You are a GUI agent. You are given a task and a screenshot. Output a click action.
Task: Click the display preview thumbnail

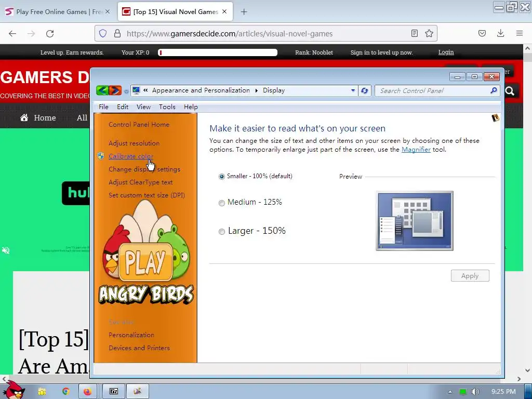(414, 221)
